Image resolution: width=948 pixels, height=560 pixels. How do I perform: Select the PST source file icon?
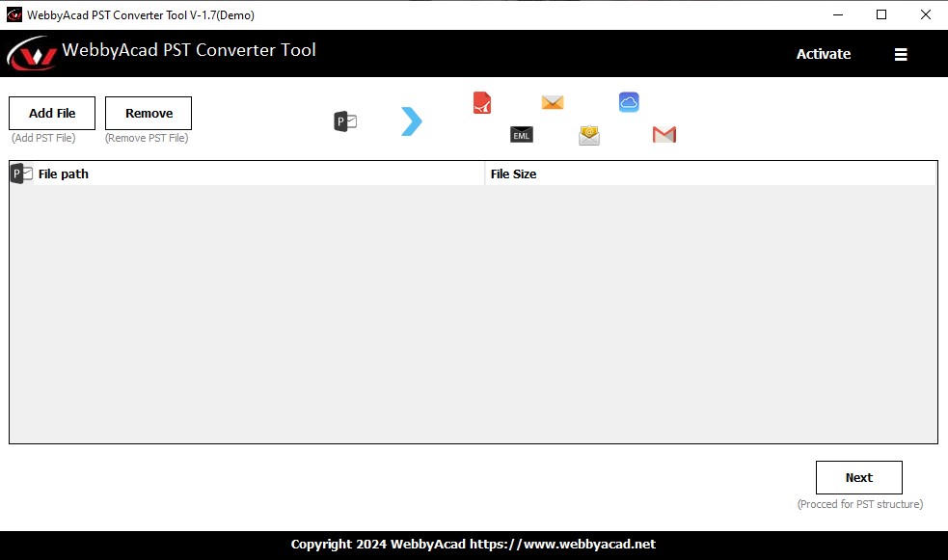coord(344,120)
